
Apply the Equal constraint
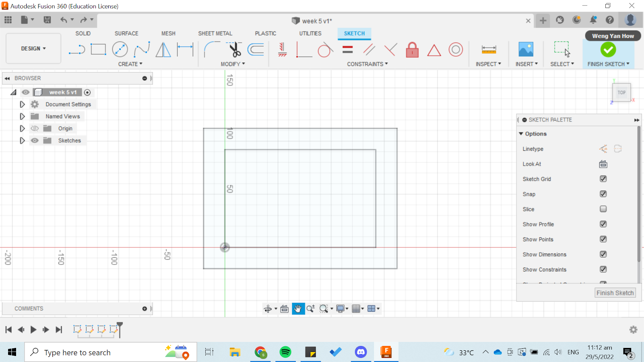[348, 49]
